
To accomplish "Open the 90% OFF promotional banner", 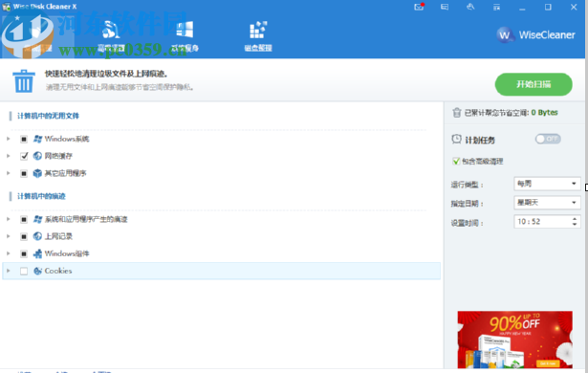I will click(x=515, y=340).
